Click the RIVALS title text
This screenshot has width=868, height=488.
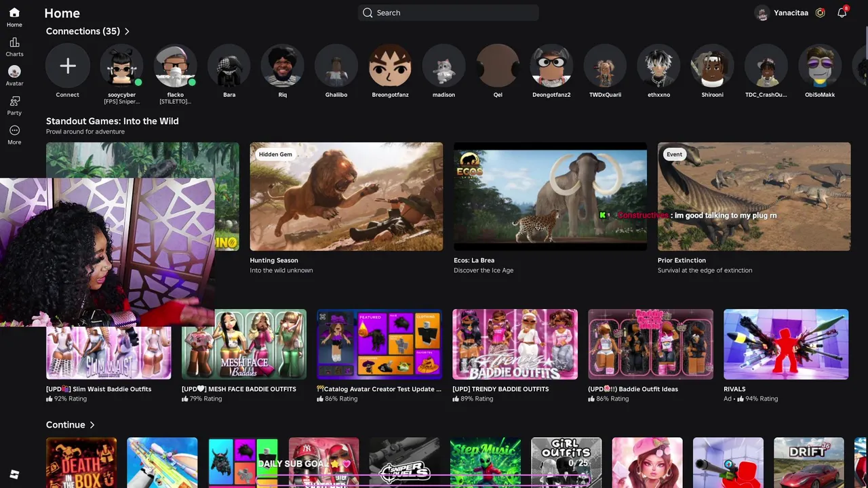point(734,389)
